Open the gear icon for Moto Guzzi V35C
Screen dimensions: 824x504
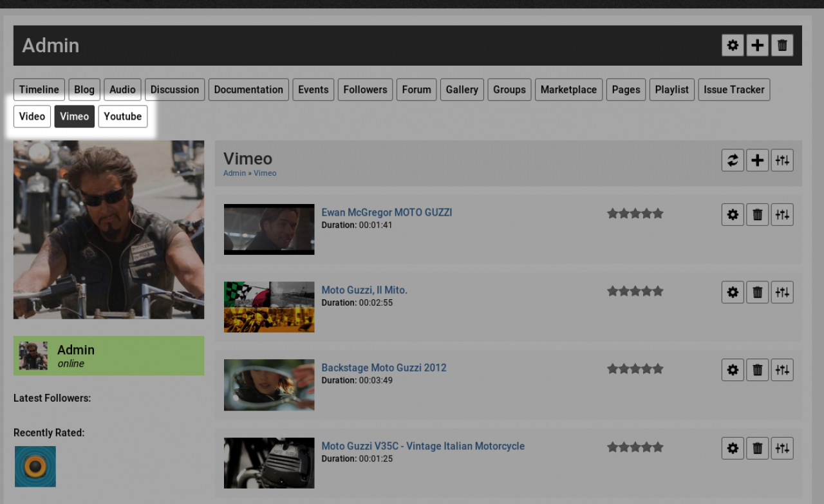pos(733,448)
